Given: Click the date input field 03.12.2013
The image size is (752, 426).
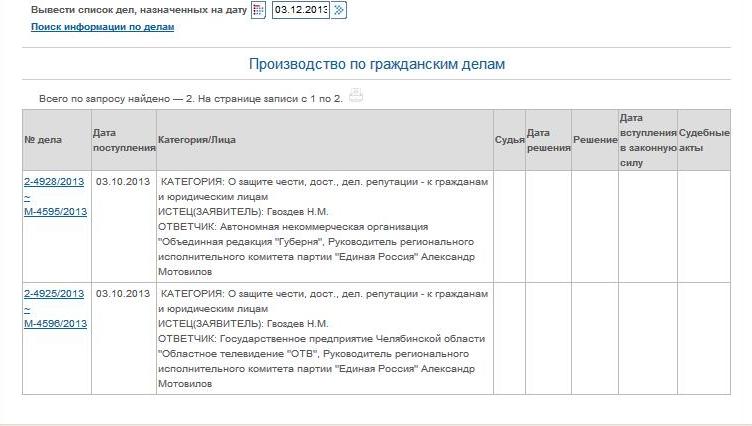Looking at the screenshot, I should point(301,10).
